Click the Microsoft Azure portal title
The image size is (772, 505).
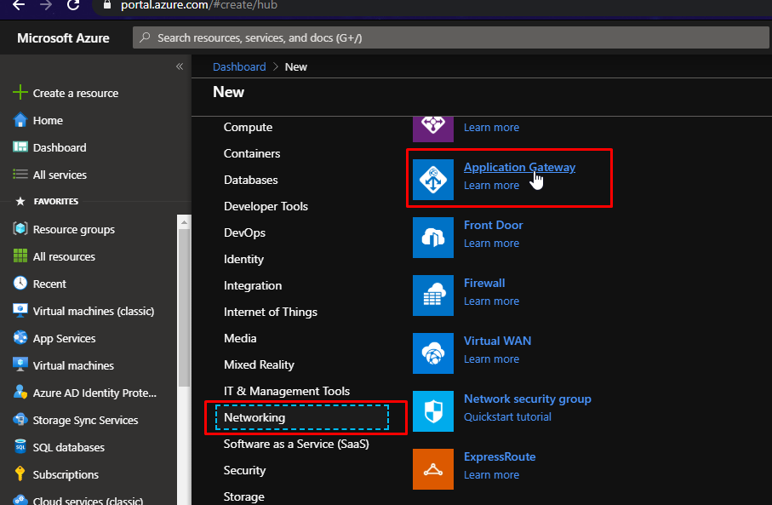63,38
